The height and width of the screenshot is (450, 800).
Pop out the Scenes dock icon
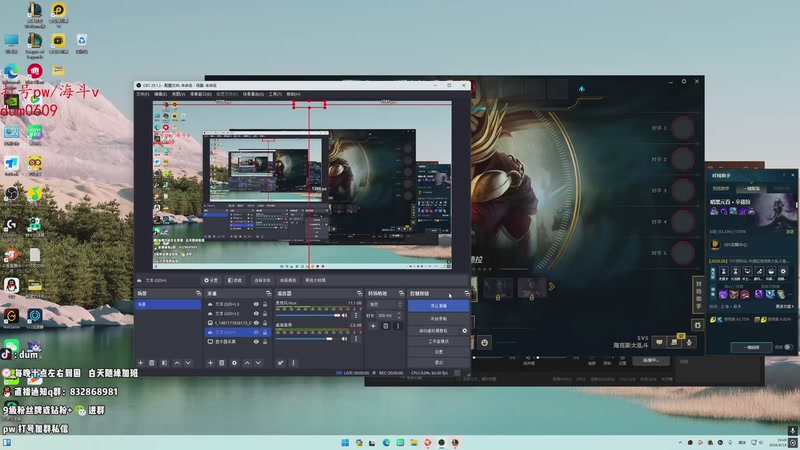[x=198, y=293]
